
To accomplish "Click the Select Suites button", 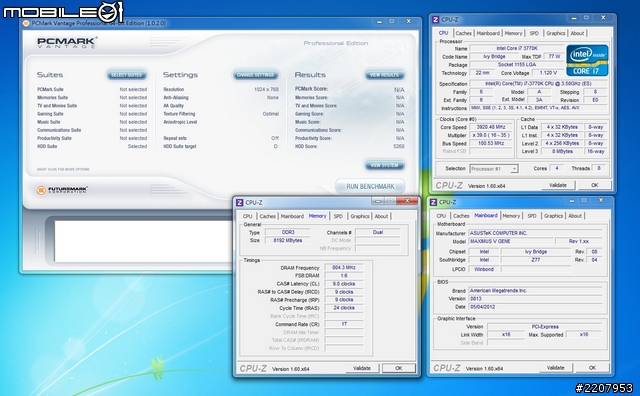I will coord(127,75).
